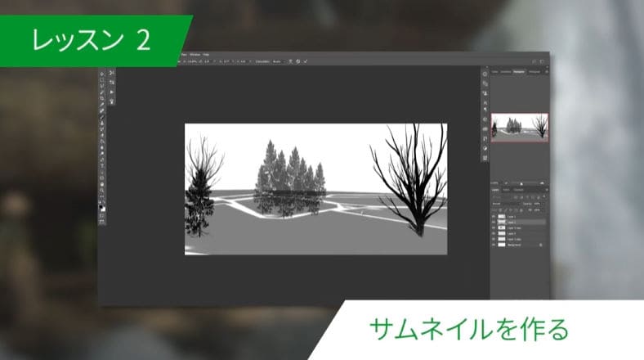The height and width of the screenshot is (360, 644).
Task: Open the History panel icon in right dock
Action: pyautogui.click(x=485, y=74)
